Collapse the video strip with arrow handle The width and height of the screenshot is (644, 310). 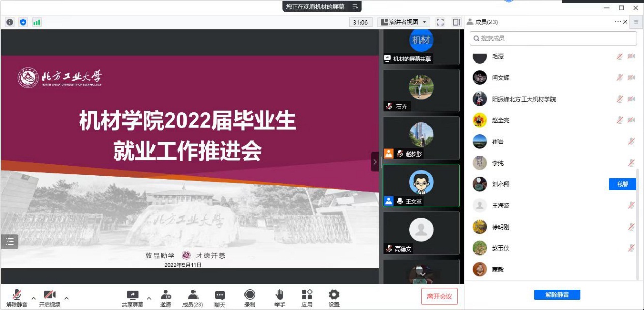[375, 162]
